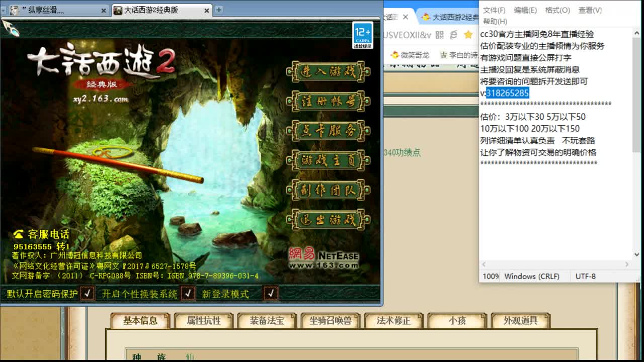644x362 pixels.
Task: Click the line 有游戏问题直接公屏打字
Action: pos(526,58)
